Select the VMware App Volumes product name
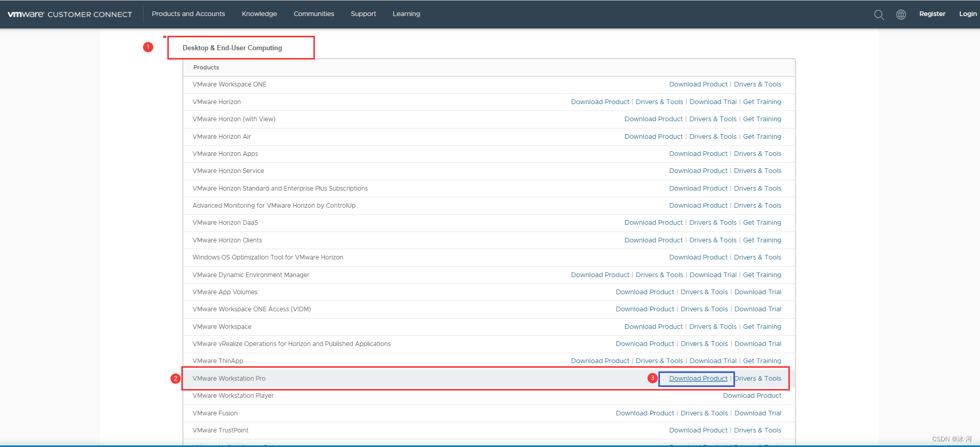The image size is (980, 447). tap(225, 292)
